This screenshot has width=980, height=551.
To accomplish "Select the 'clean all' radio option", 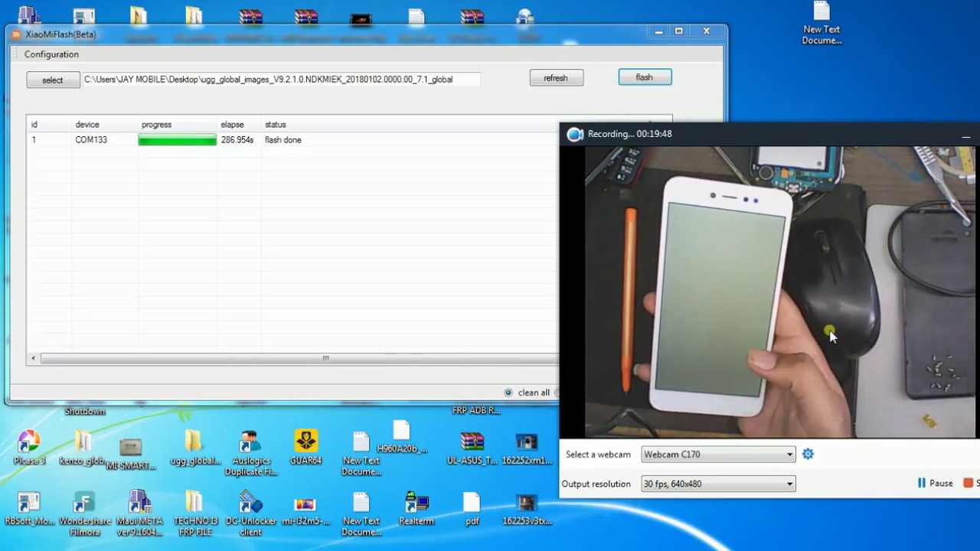I will 508,393.
